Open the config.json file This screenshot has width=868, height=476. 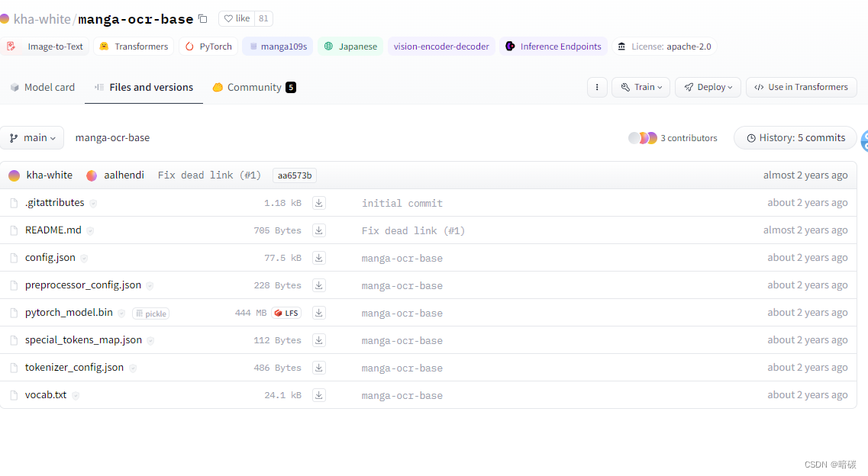coord(50,258)
